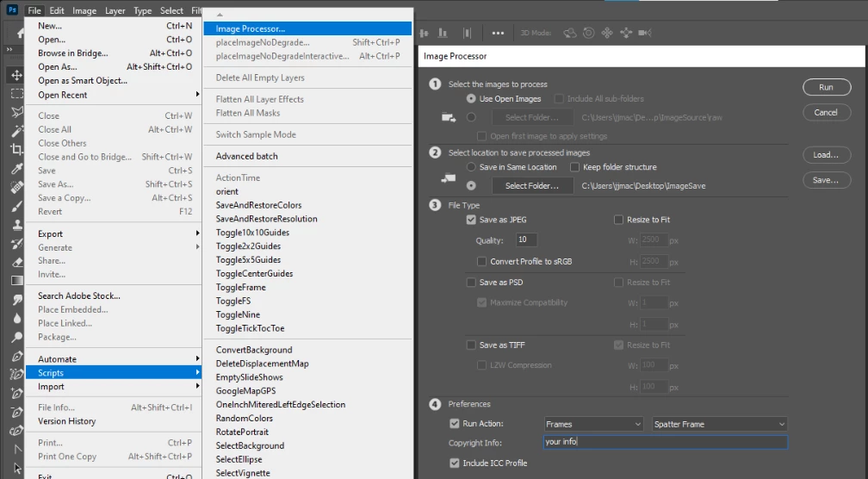Click the 3D camera zoom icon
Viewport: 868px width, 479px height.
(644, 34)
